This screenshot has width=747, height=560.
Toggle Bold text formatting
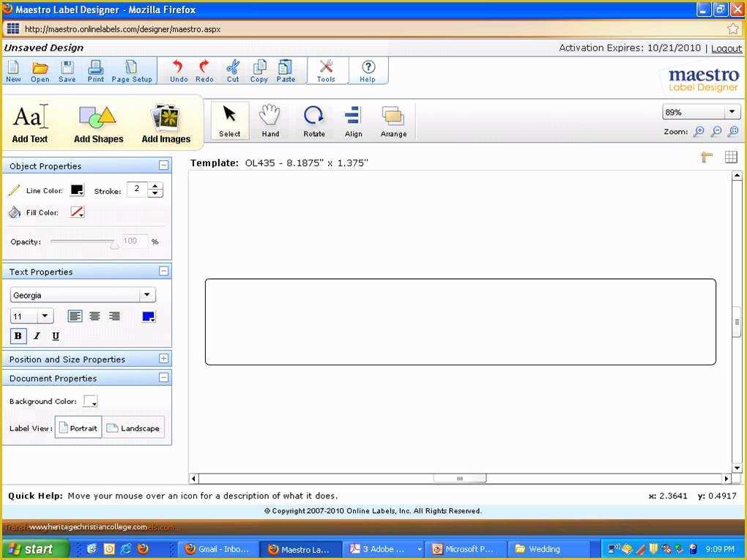tap(18, 336)
